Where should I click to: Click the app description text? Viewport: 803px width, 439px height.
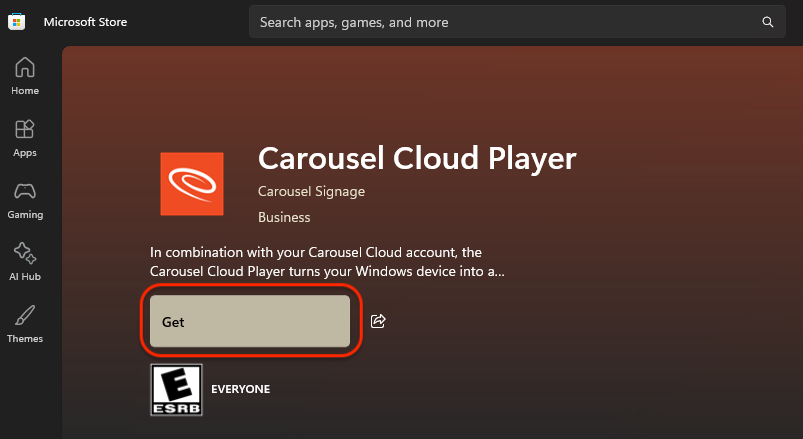327,262
